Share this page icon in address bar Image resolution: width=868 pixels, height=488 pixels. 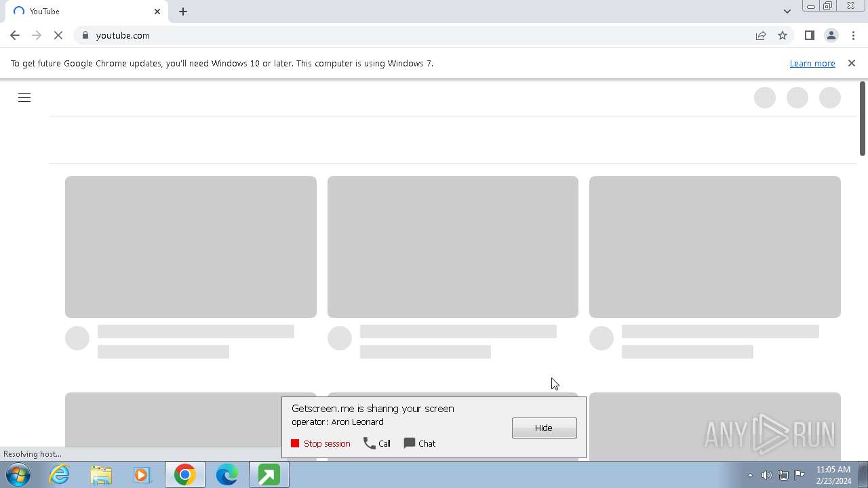[x=761, y=35]
